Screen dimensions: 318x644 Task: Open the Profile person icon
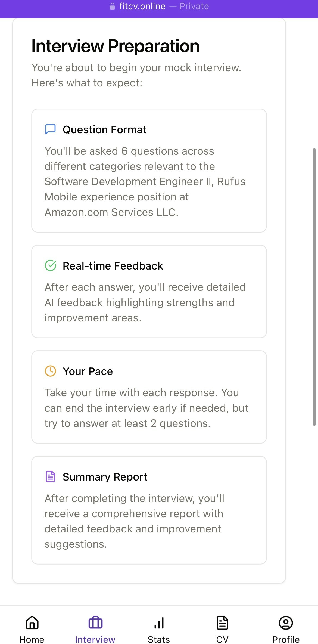[286, 623]
